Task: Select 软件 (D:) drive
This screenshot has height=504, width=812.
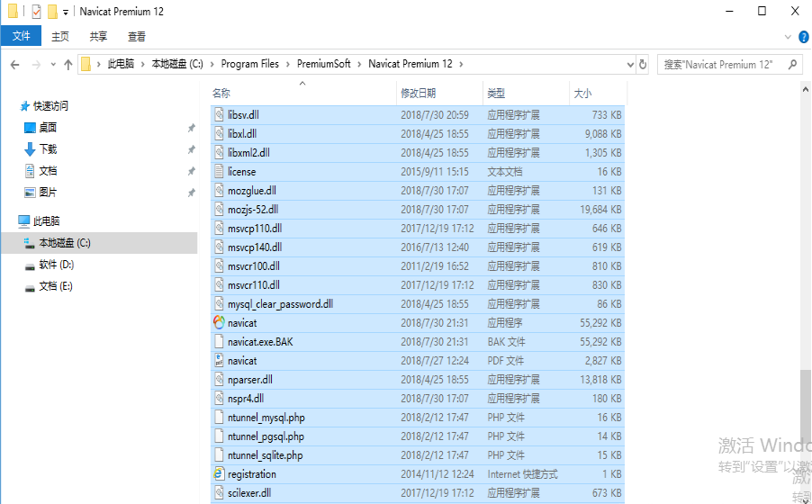Action: click(56, 265)
